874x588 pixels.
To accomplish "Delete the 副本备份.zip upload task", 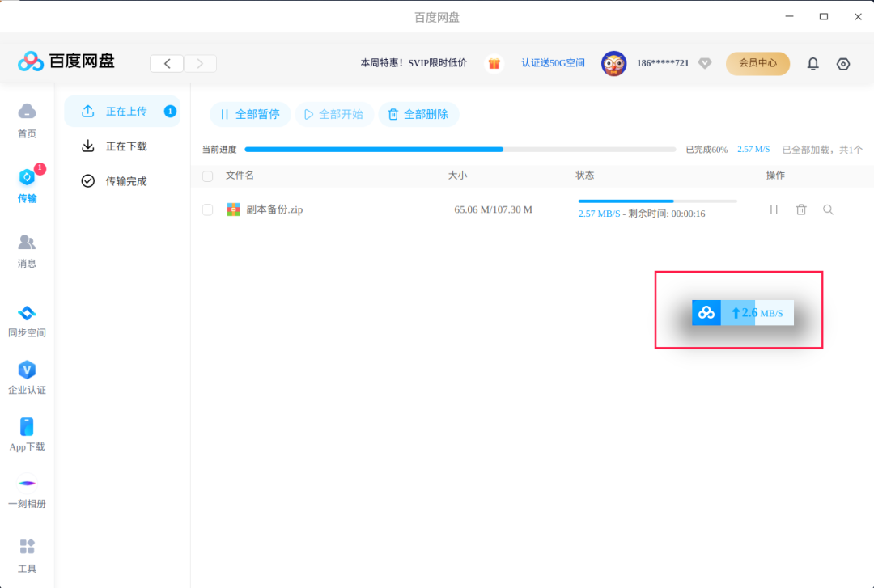I will coord(801,209).
